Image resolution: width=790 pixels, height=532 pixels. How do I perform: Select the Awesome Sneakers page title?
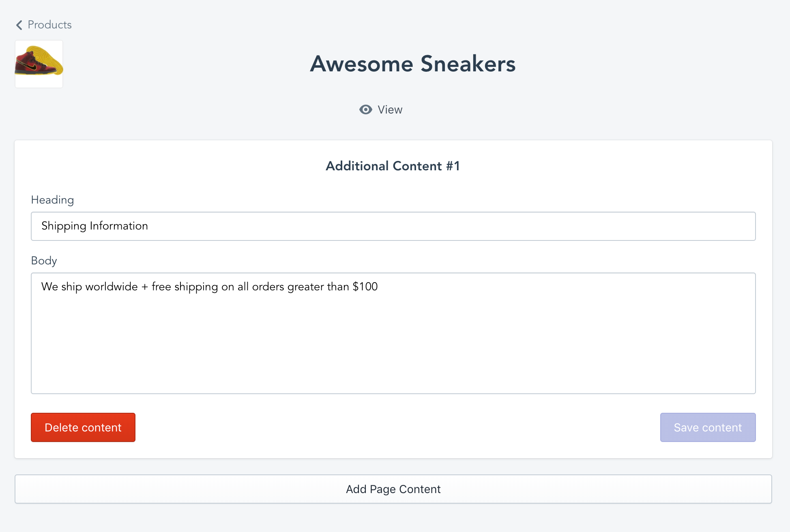(413, 64)
